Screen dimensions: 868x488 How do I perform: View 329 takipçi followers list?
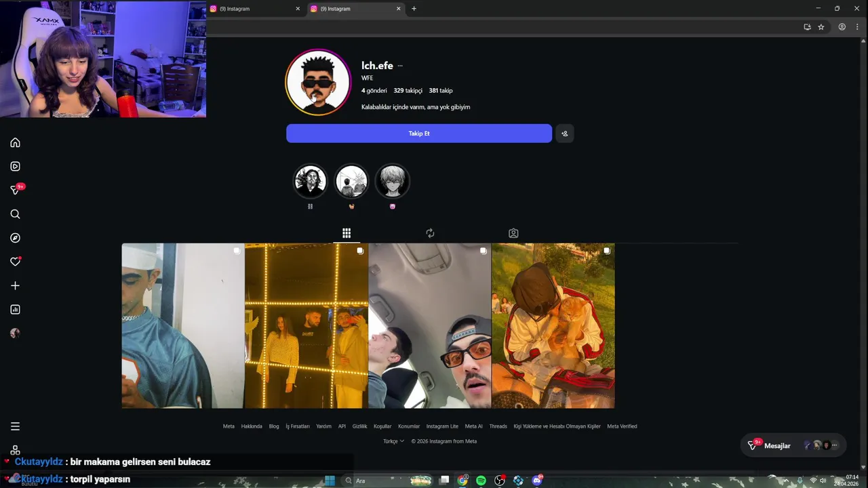click(x=408, y=91)
